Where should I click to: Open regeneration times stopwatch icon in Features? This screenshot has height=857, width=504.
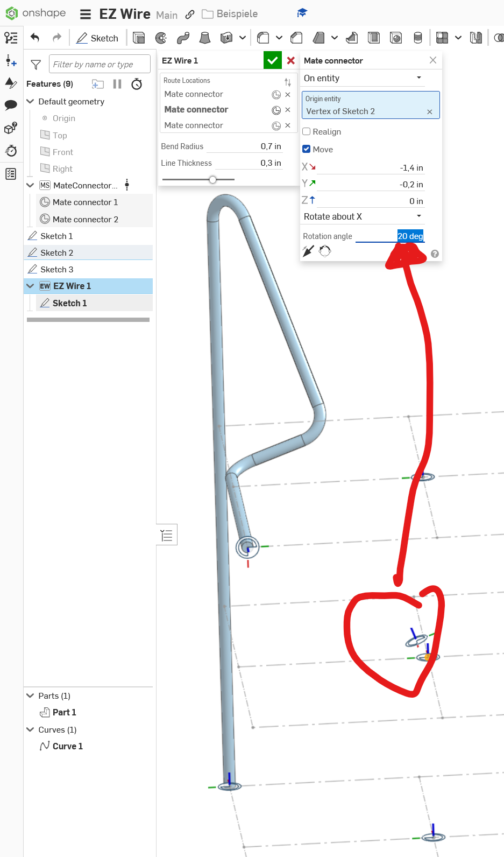(x=137, y=84)
